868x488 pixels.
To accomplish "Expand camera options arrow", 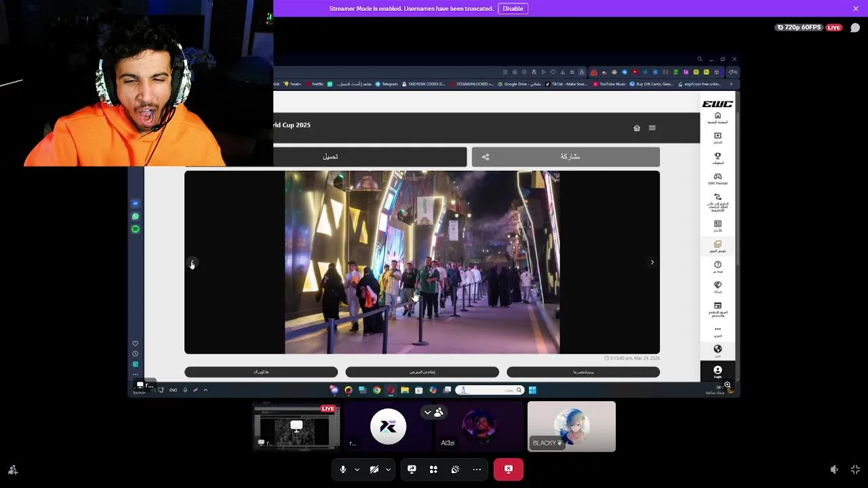I will click(388, 469).
